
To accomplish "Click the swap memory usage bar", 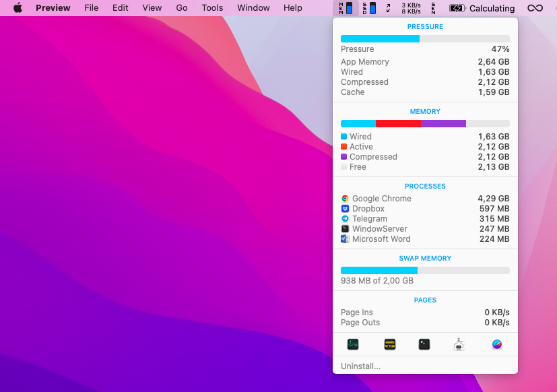I will (425, 270).
